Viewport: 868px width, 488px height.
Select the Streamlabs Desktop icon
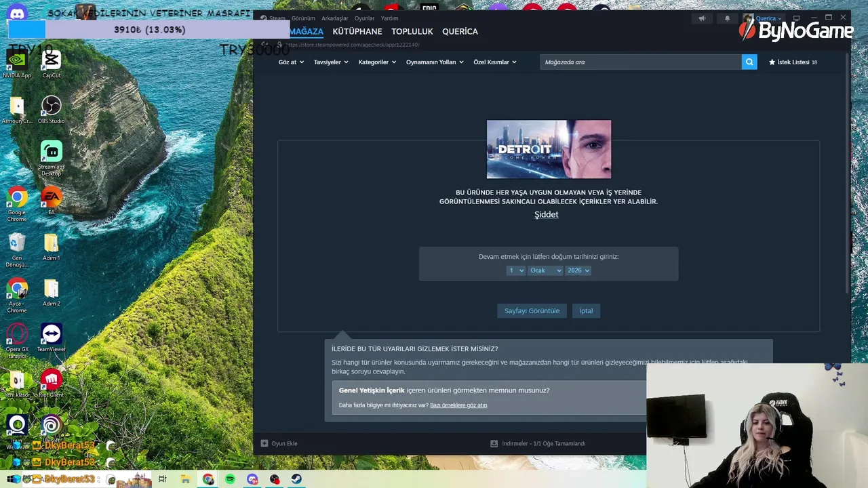(x=52, y=158)
